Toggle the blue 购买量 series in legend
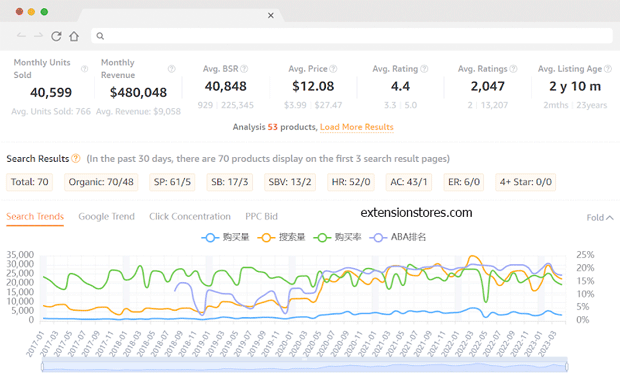Viewport: 620px width, 388px height. click(225, 237)
